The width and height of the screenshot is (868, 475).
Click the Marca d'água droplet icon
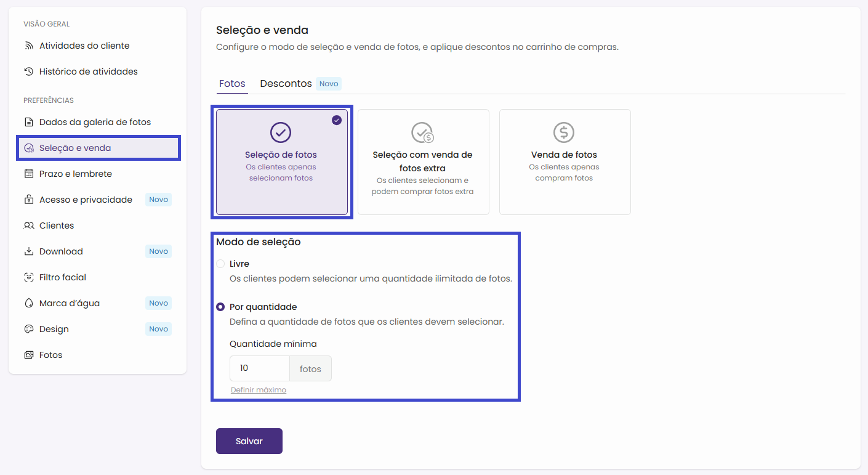(28, 303)
